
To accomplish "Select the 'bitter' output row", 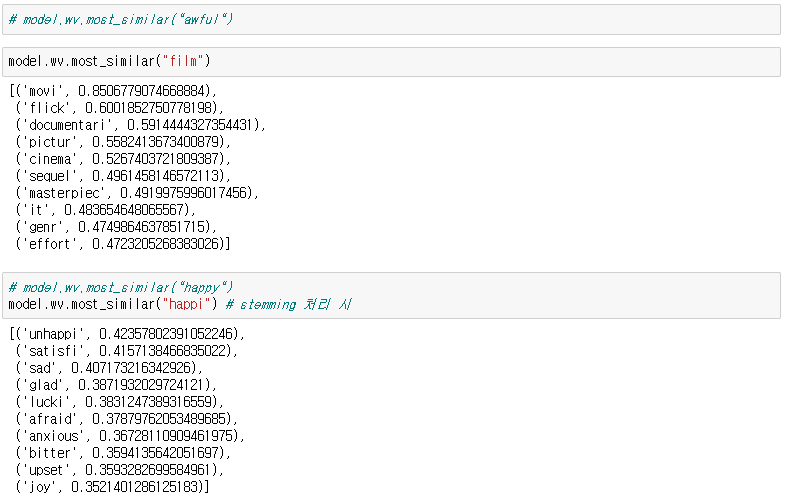I will pyautogui.click(x=123, y=453).
